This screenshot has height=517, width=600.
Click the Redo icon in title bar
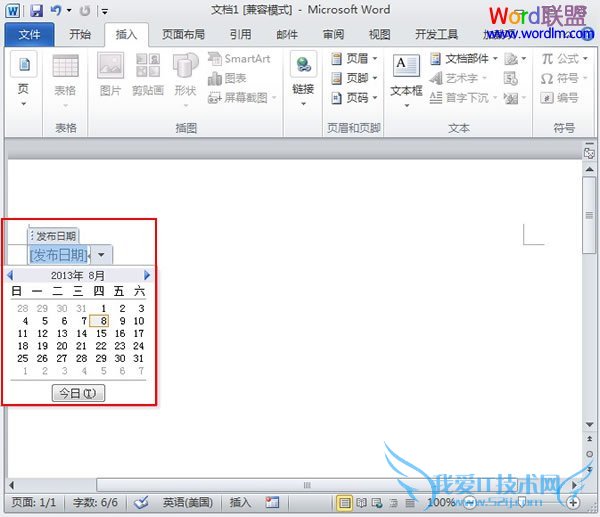point(85,11)
